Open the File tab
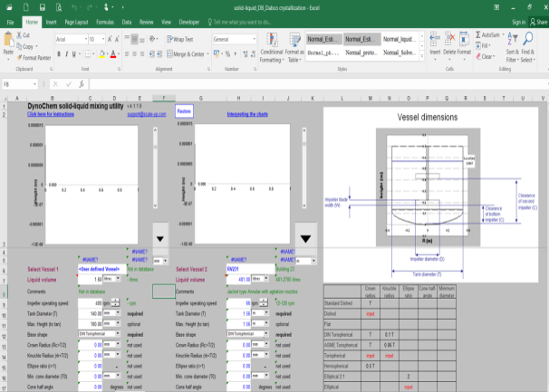This screenshot has height=392, width=549. pyautogui.click(x=11, y=23)
